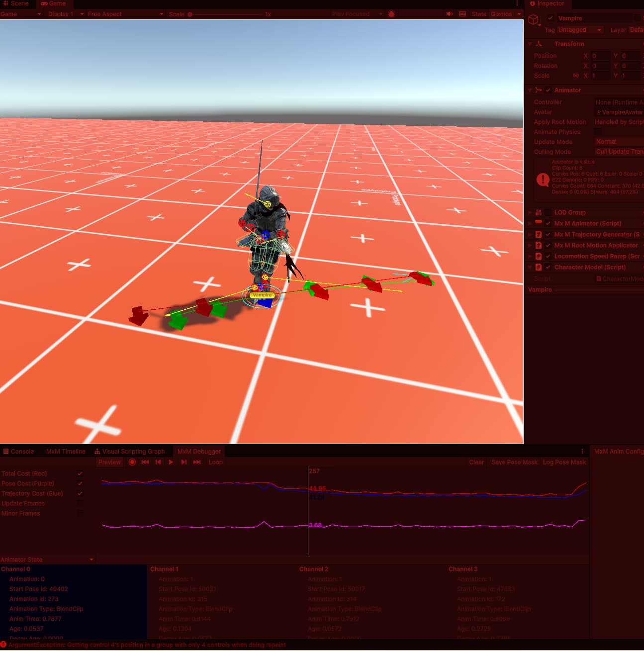Click the low-light toggle icon in the Game toolbar

coord(391,14)
